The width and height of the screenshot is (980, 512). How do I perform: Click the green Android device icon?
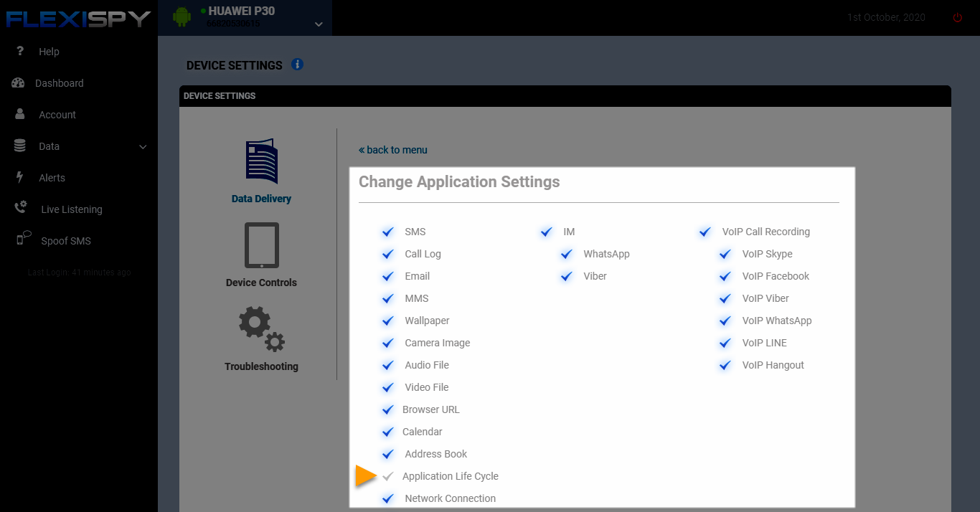182,16
